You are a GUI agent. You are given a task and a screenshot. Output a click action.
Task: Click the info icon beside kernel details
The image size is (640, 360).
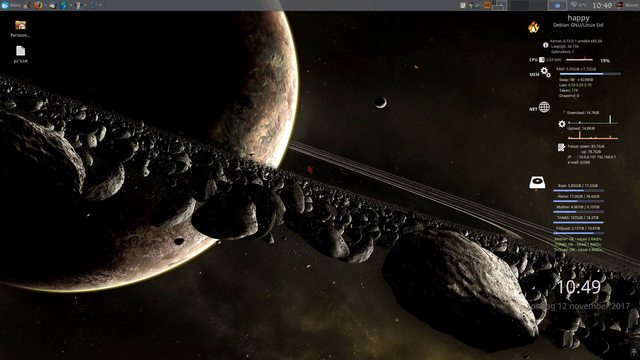[x=545, y=45]
